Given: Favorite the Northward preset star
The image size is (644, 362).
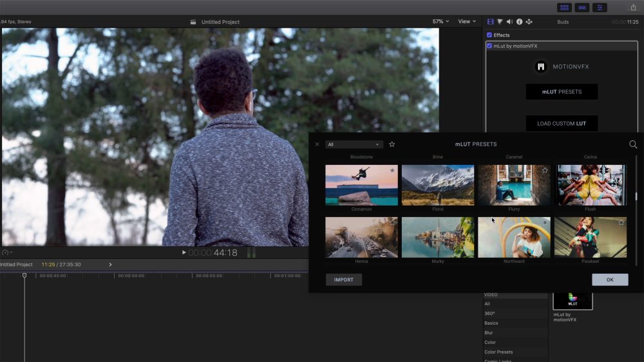Looking at the screenshot, I should [545, 222].
